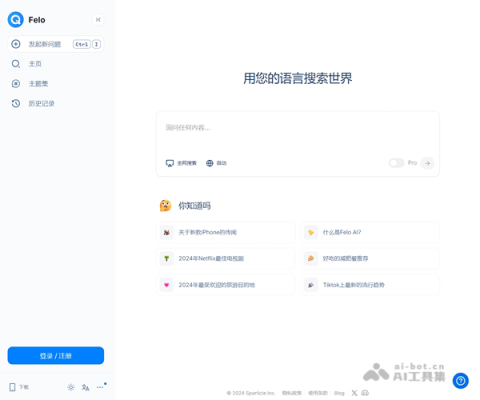Open the globe language auto dropdown
Image resolution: width=480 pixels, height=400 pixels.
coord(216,163)
